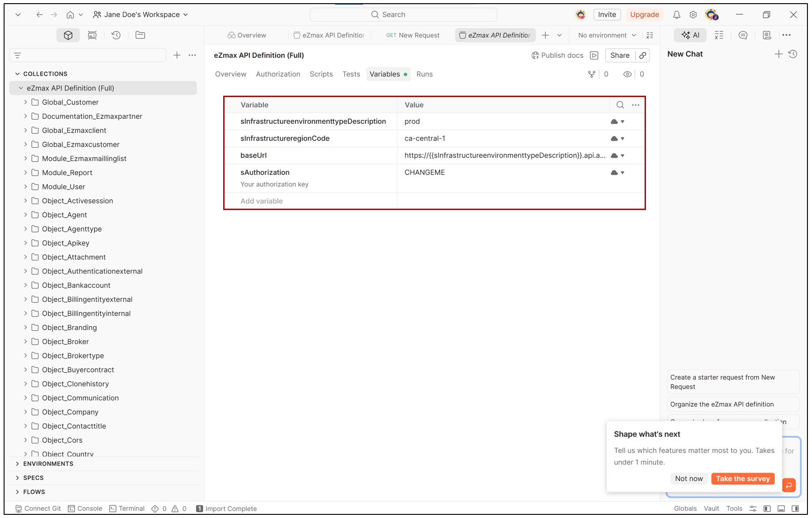812x518 pixels.
Task: Switch to the Tests tab
Action: [x=351, y=74]
